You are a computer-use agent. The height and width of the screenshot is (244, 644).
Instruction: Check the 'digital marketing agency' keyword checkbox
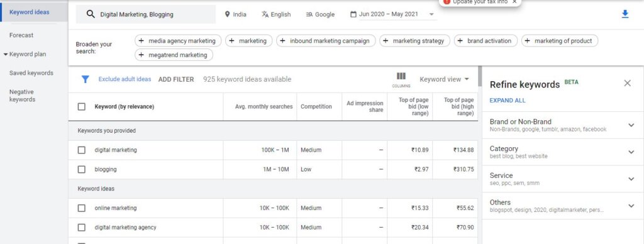81,228
